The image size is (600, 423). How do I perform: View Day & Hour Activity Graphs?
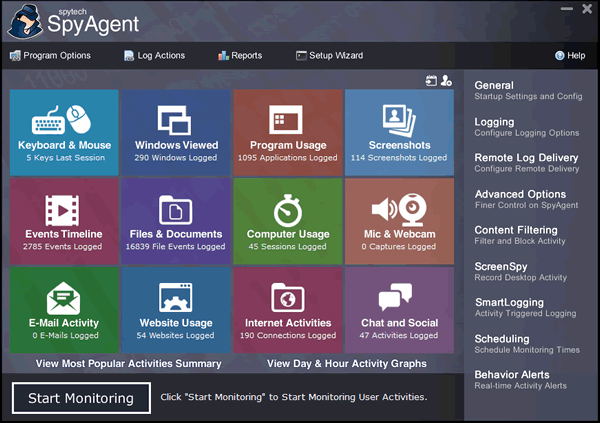[x=347, y=363]
